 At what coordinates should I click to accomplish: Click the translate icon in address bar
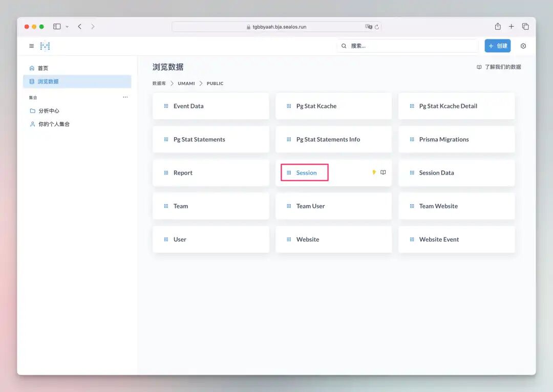click(369, 27)
